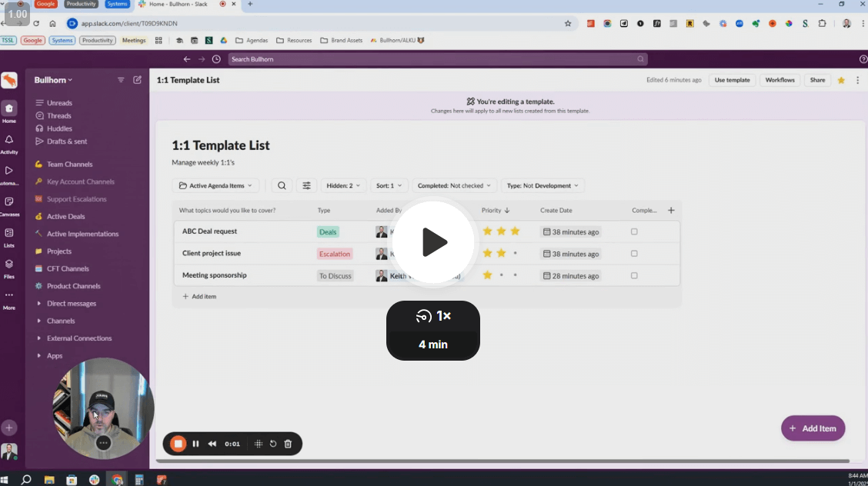Open the Type: Not Development filter
Viewport: 868px width, 486px height.
point(542,186)
